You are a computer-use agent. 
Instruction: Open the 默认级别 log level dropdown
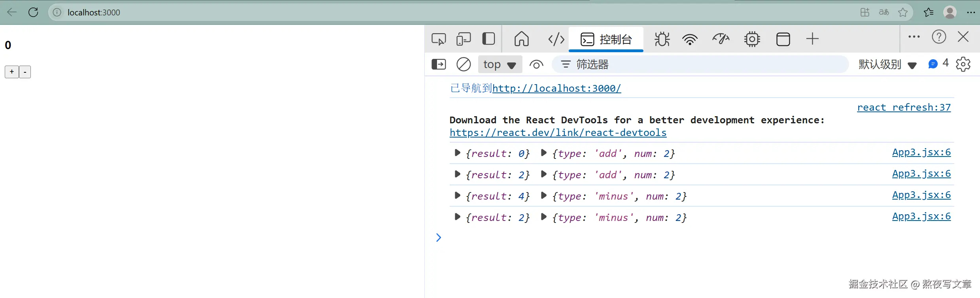[887, 64]
